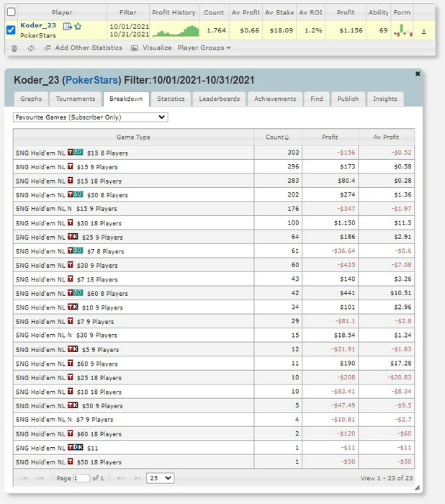Viewport: 445px width, 504px height.
Task: Click the turbo icon on $30 8 Players row
Action: [75, 194]
